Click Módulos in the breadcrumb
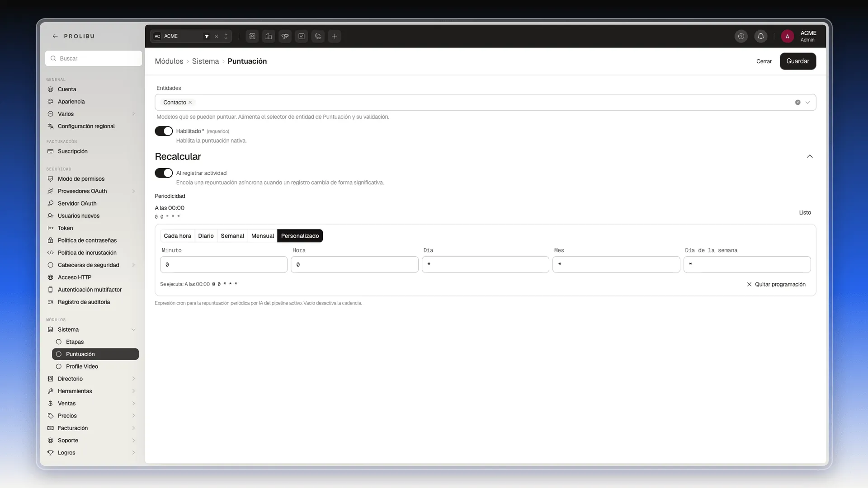The image size is (868, 488). coord(169,61)
